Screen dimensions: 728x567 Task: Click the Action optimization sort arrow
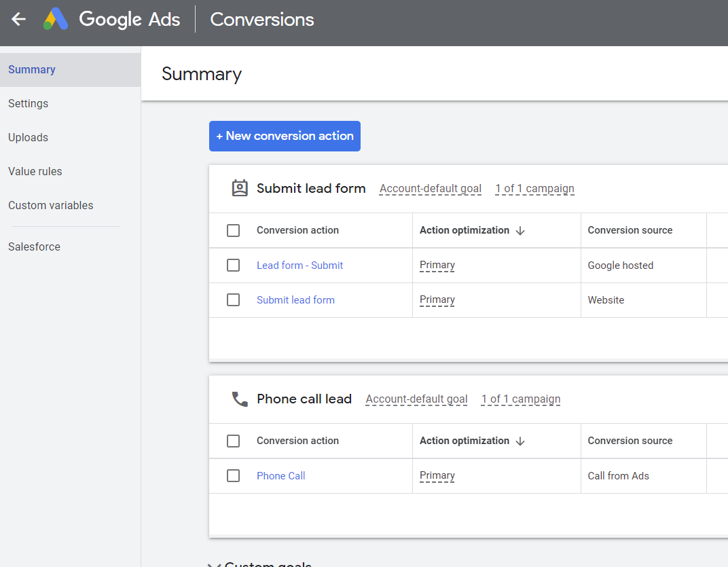pyautogui.click(x=520, y=230)
